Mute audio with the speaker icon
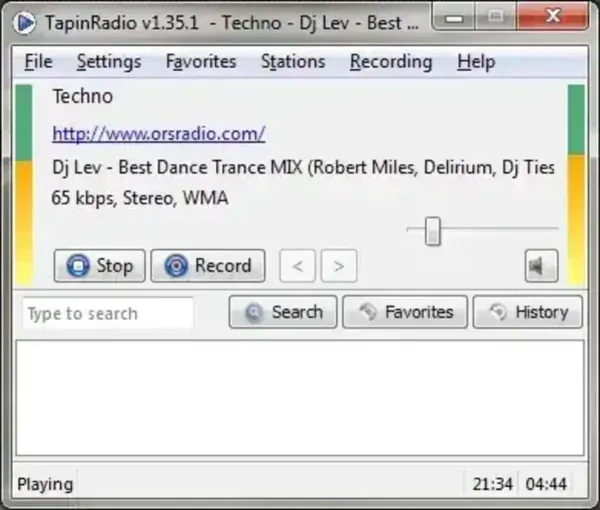Viewport: 600px width, 510px height. (x=541, y=266)
